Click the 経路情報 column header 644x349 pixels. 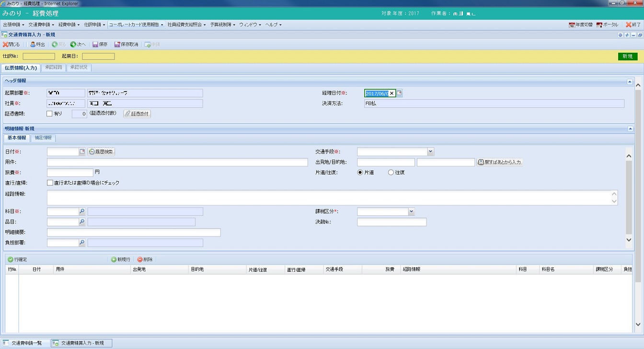tap(459, 269)
